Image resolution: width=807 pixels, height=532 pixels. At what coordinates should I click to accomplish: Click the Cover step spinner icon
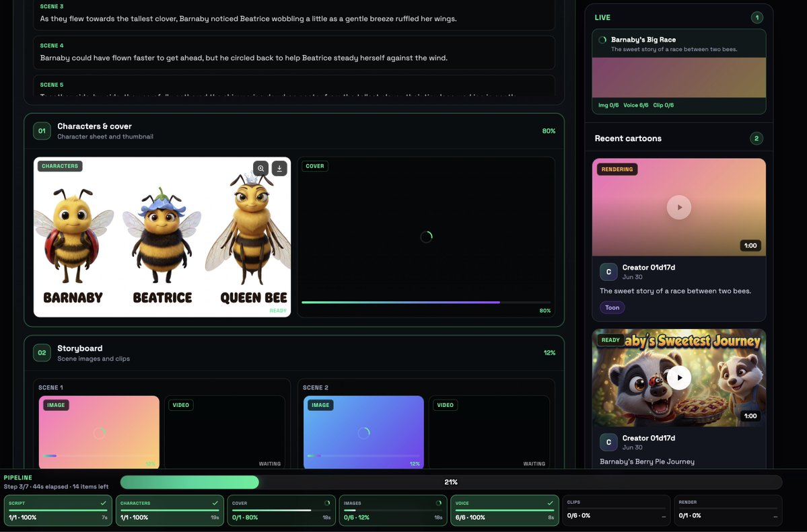pyautogui.click(x=327, y=502)
